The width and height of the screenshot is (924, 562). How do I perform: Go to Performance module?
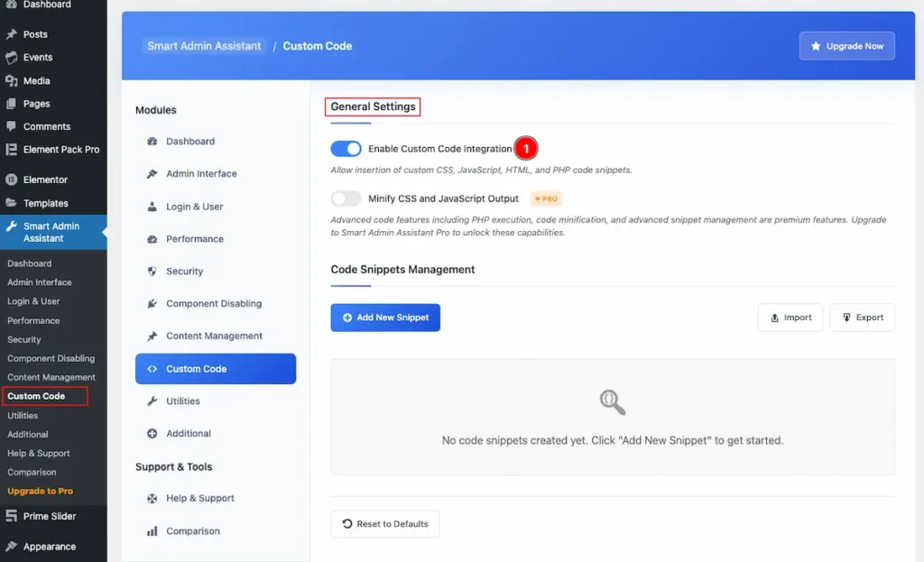click(x=216, y=239)
